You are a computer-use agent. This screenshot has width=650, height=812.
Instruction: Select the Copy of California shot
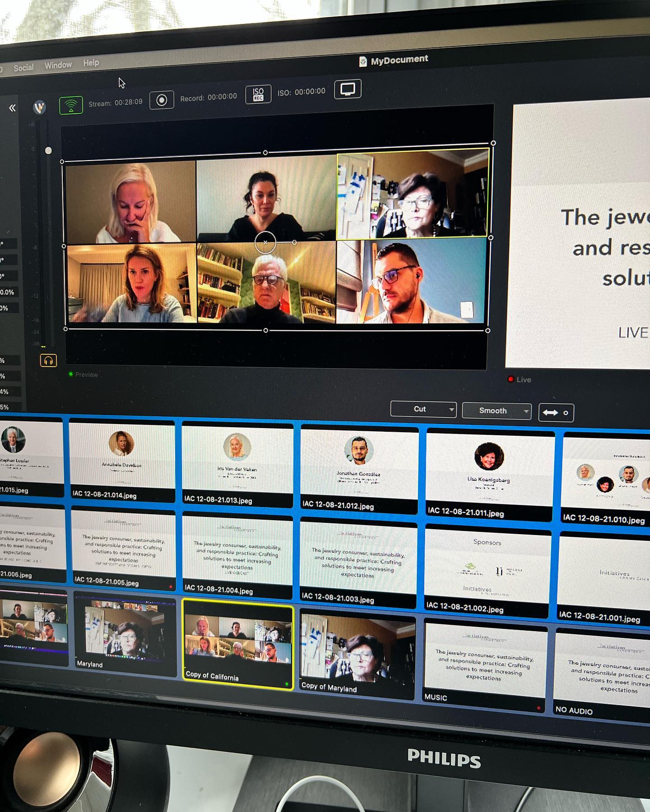pyautogui.click(x=238, y=643)
